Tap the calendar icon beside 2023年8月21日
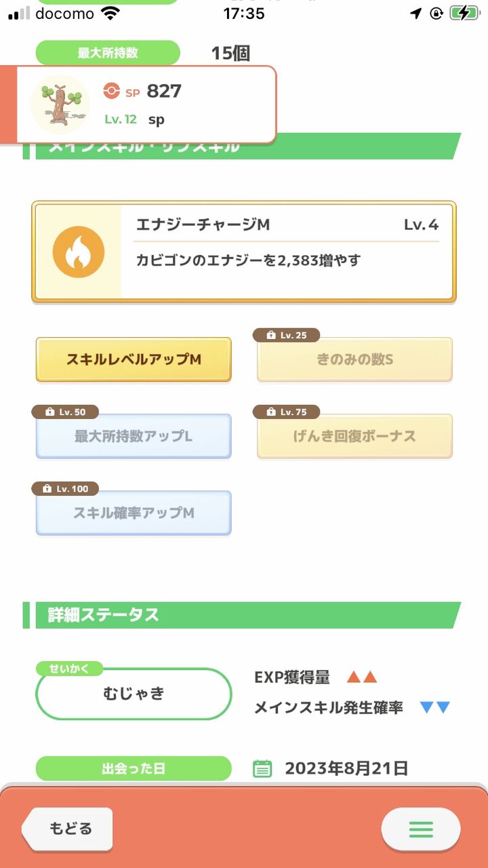The height and width of the screenshot is (868, 488). coord(262,768)
